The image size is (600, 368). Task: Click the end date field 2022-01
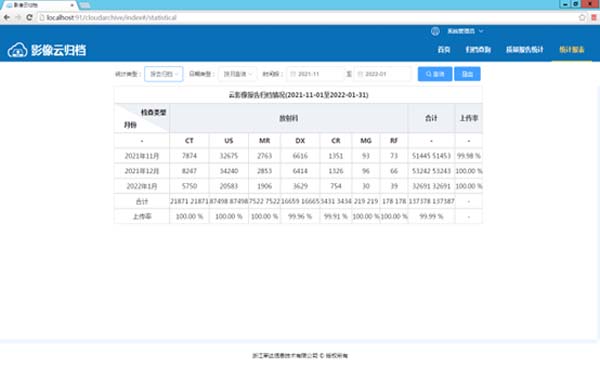pos(383,74)
